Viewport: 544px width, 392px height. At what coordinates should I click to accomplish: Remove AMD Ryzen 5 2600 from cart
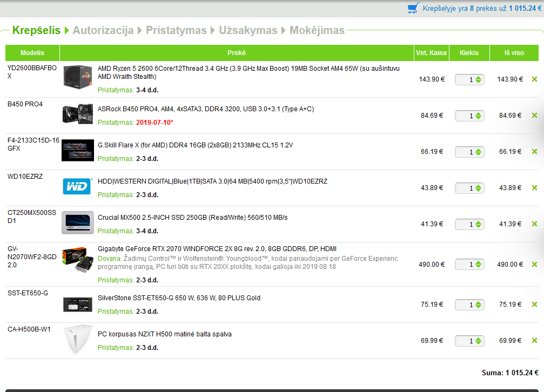(x=534, y=79)
